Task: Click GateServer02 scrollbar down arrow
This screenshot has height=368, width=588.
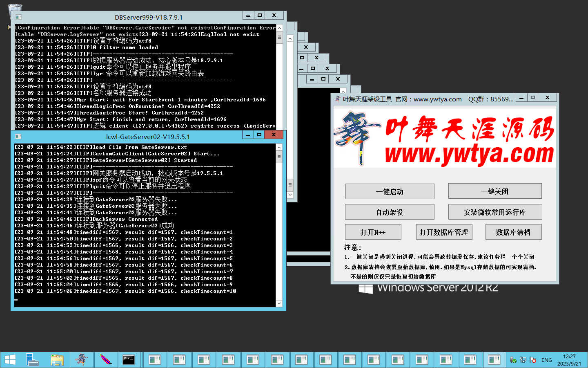Action: pos(279,303)
